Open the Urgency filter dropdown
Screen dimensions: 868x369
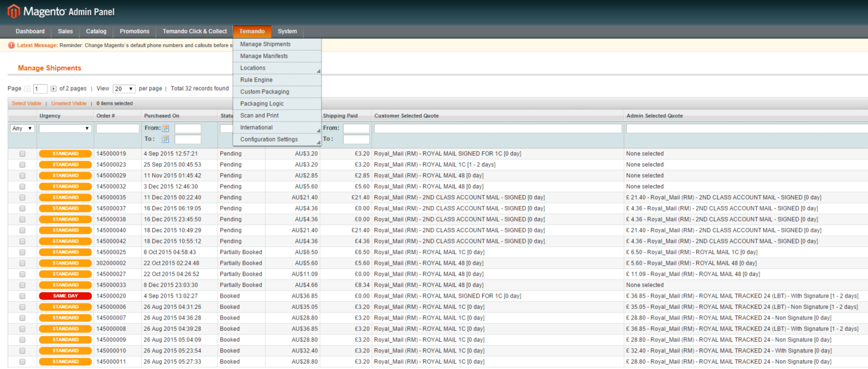65,129
